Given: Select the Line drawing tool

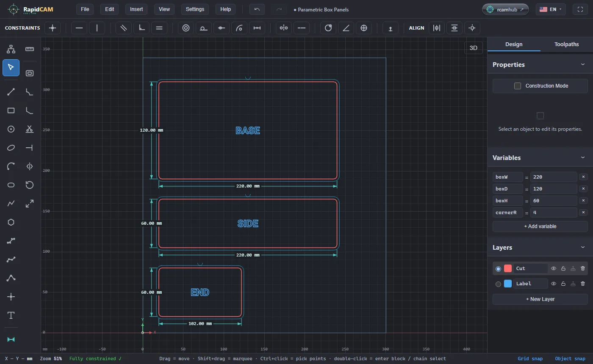Looking at the screenshot, I should tap(11, 92).
